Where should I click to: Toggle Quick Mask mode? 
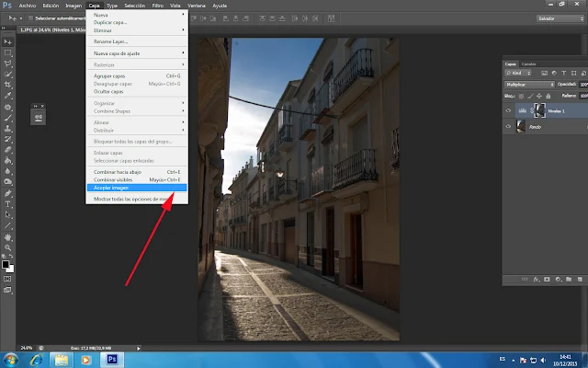click(x=7, y=279)
